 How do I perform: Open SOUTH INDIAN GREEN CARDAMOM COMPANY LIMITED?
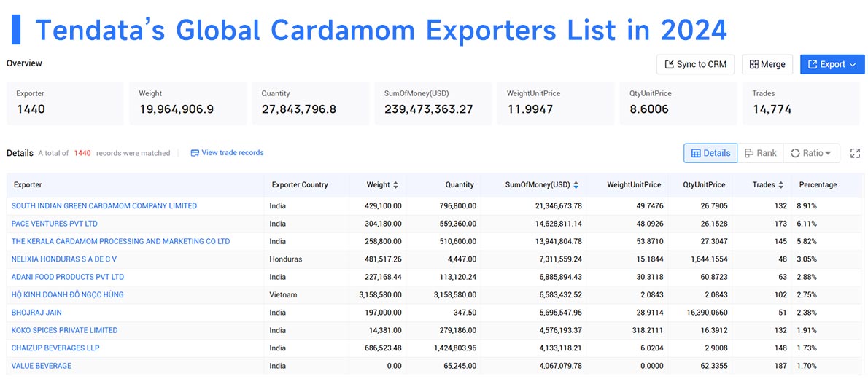click(104, 205)
